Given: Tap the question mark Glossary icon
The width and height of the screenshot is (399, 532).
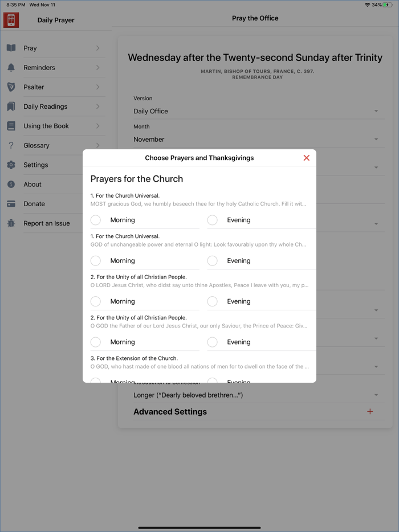Looking at the screenshot, I should click(x=11, y=145).
